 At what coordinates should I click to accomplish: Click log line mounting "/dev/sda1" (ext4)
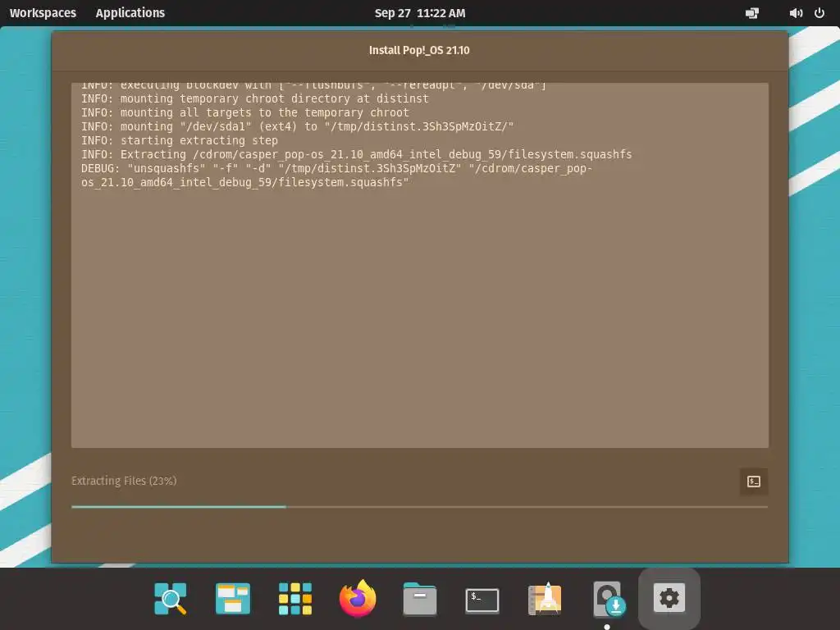[x=297, y=126]
